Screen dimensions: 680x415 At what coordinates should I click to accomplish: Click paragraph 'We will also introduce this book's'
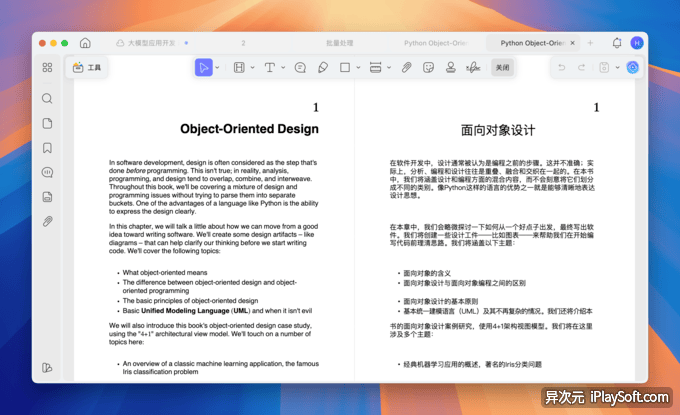211,333
